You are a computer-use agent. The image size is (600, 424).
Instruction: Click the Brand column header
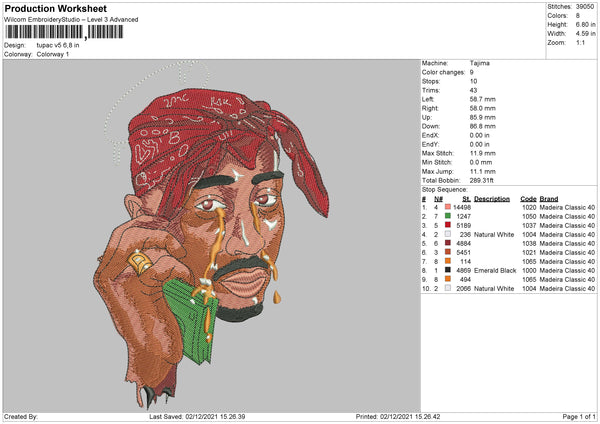point(549,199)
